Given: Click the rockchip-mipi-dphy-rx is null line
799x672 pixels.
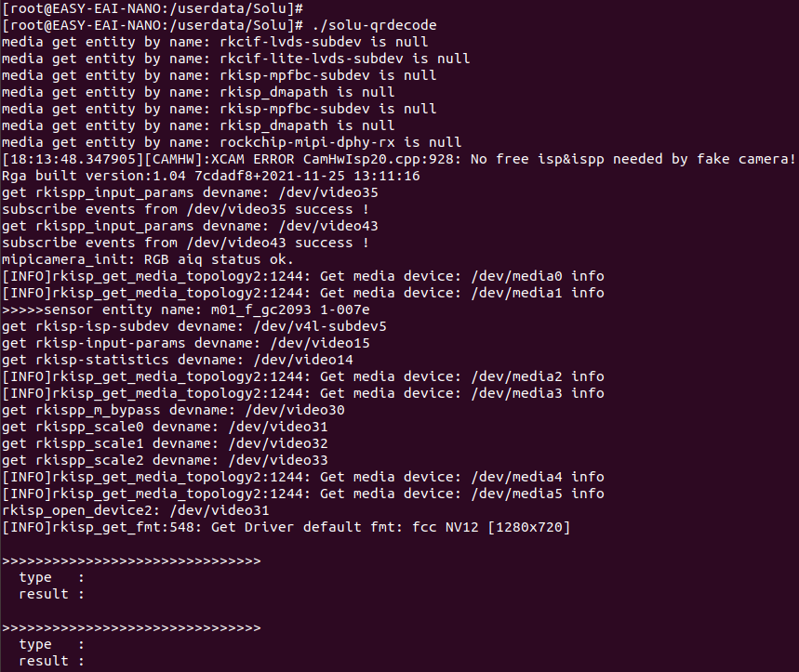Looking at the screenshot, I should pyautogui.click(x=232, y=142).
